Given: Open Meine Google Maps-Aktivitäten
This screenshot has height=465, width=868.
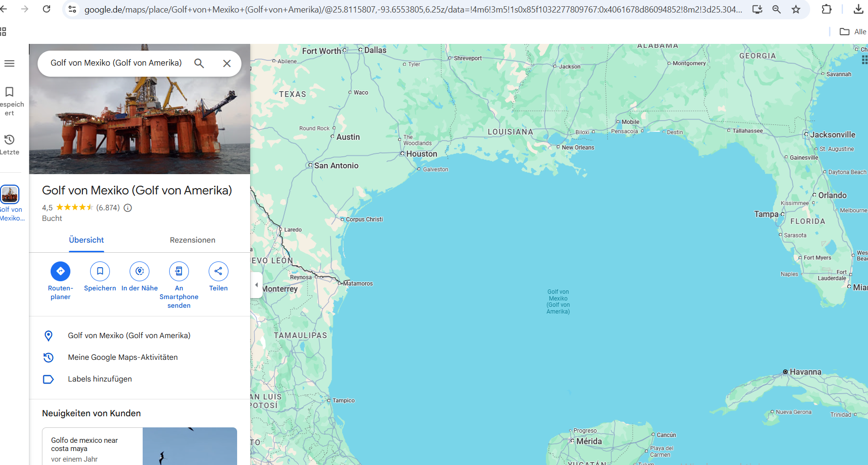Looking at the screenshot, I should (x=123, y=357).
